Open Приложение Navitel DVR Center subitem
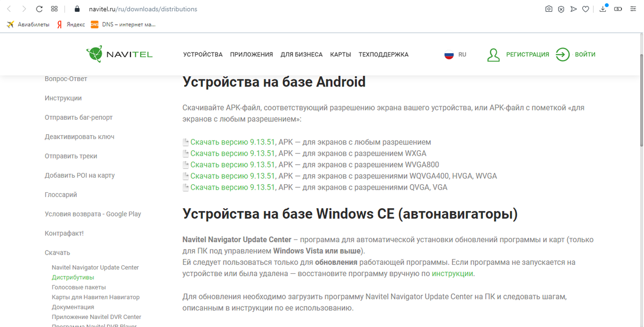The height and width of the screenshot is (327, 644). [97, 317]
